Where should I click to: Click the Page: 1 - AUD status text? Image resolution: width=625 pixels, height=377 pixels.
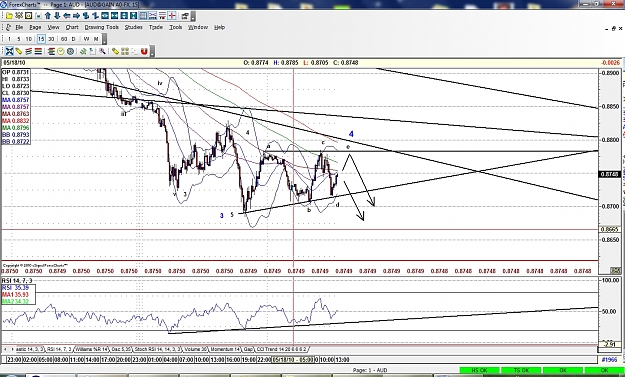point(369,370)
